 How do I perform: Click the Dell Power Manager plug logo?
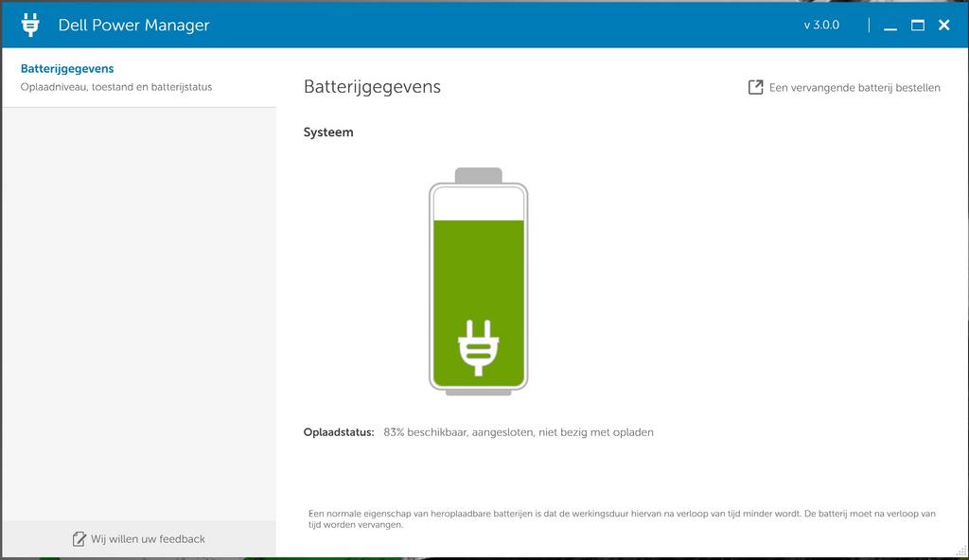29,25
